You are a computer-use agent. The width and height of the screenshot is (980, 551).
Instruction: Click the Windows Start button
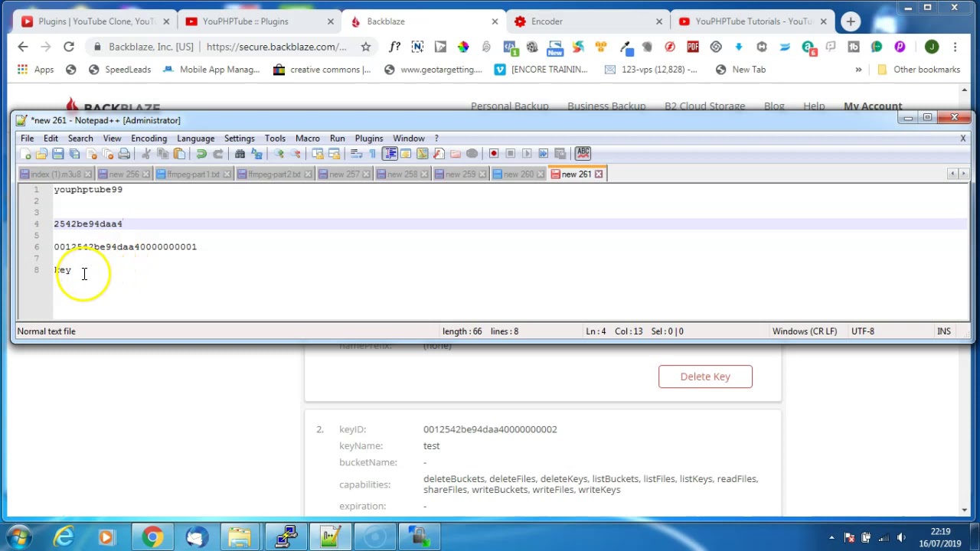point(18,536)
